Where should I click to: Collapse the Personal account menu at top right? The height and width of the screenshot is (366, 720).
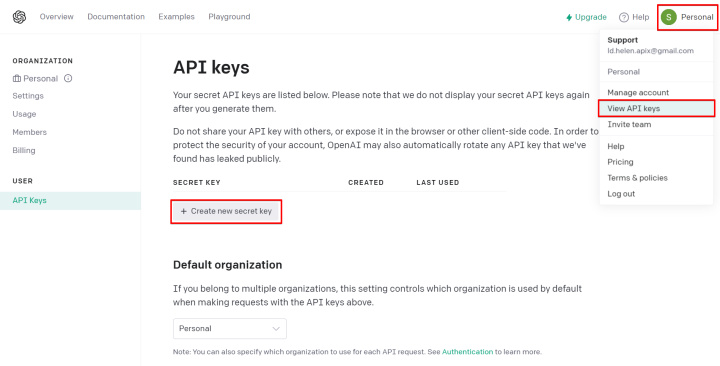[687, 17]
